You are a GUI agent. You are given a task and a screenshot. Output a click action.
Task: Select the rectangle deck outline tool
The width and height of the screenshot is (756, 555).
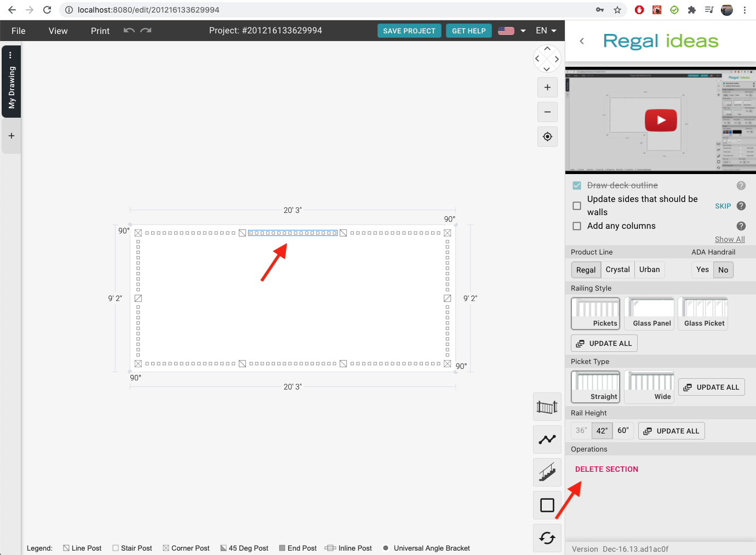click(x=547, y=505)
